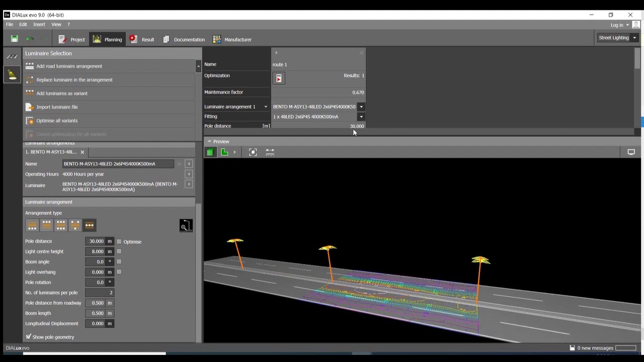Choose the last arrangement type icon

click(90, 225)
